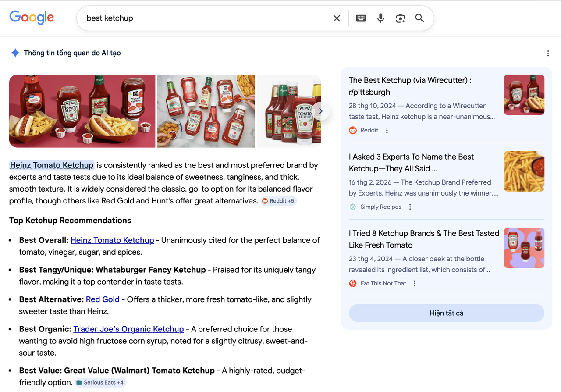This screenshot has height=392, width=561.
Task: Open the Trader Joe's Organic Ketchup link
Action: click(x=128, y=329)
